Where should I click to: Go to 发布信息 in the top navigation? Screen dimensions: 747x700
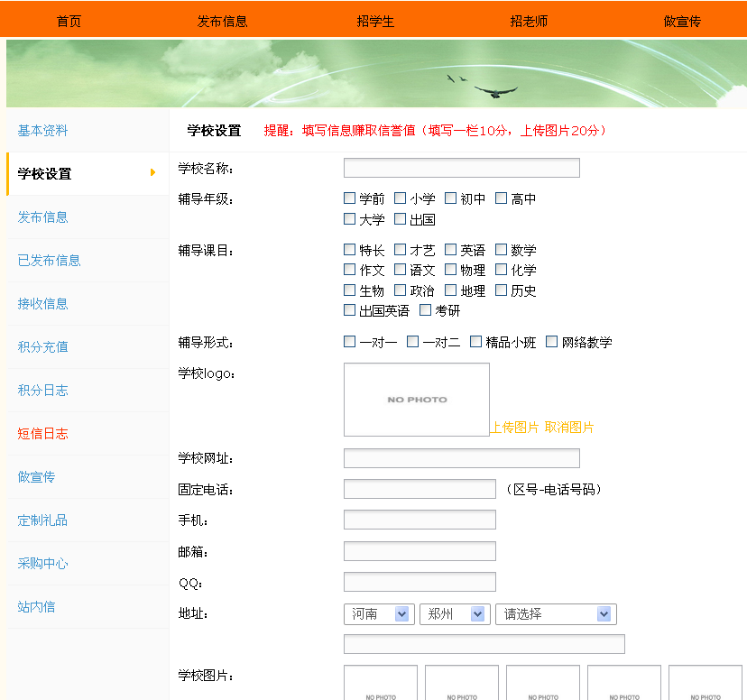222,21
